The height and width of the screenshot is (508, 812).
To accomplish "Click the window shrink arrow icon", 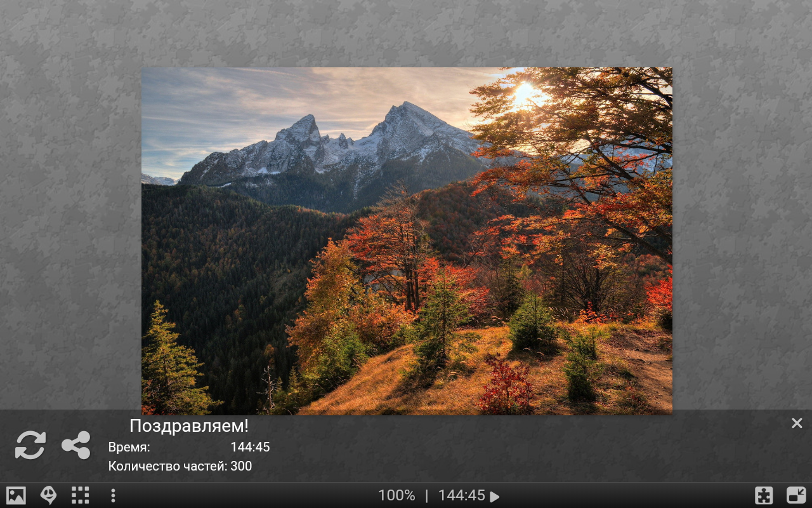I will tap(796, 495).
